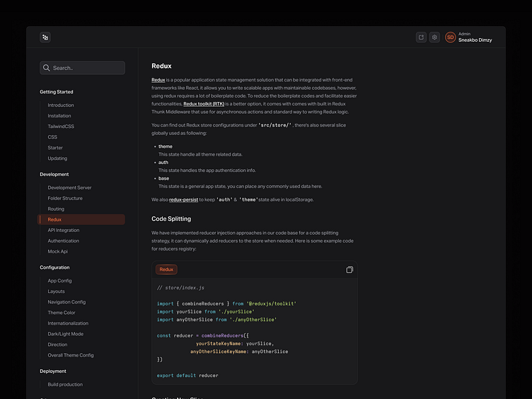Focus the Search input field
This screenshot has width=532, height=399.
coord(82,68)
